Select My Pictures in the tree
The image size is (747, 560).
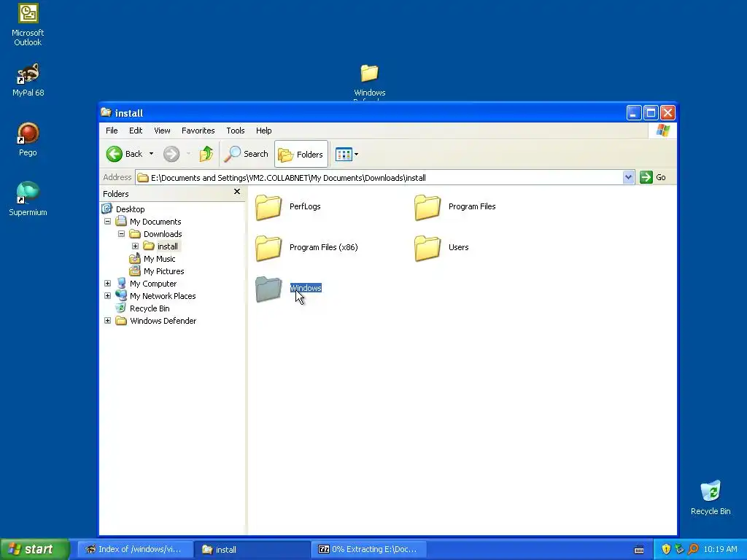164,271
